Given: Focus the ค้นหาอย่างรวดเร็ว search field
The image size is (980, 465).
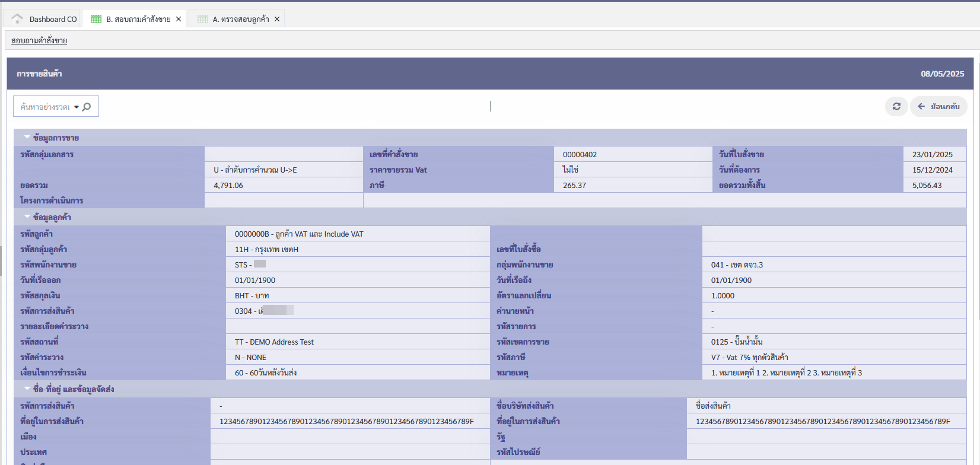Looking at the screenshot, I should (x=45, y=107).
